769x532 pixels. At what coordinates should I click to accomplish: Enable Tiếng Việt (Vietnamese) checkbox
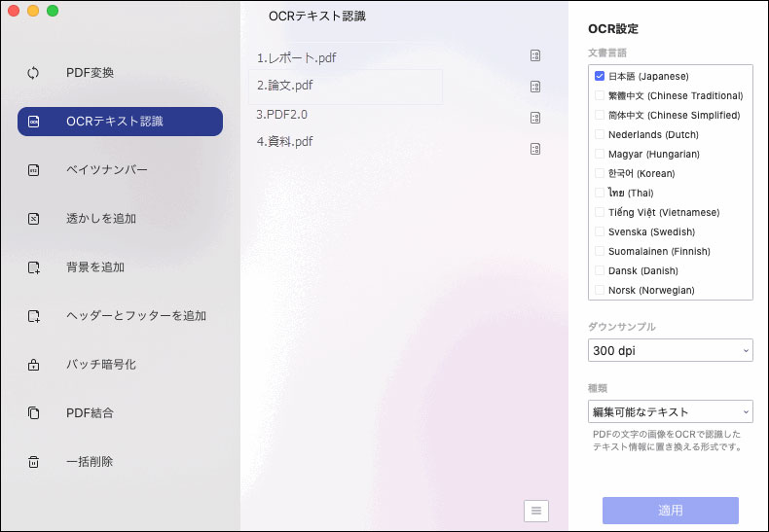(600, 212)
